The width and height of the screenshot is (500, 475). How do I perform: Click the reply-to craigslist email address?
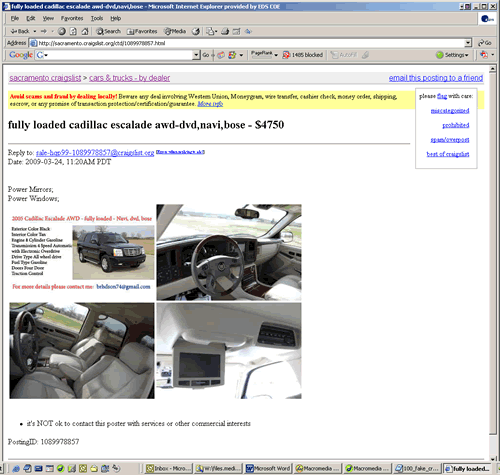click(95, 153)
